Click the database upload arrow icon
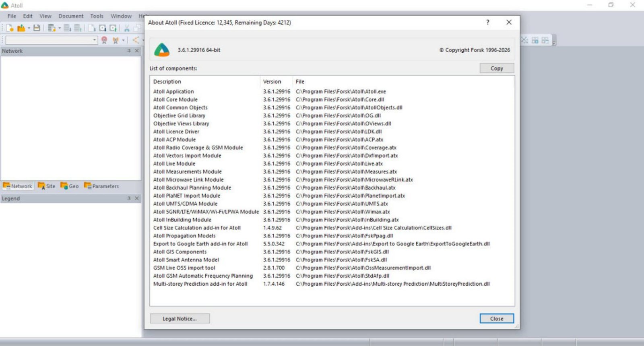The width and height of the screenshot is (644, 346). (78, 28)
